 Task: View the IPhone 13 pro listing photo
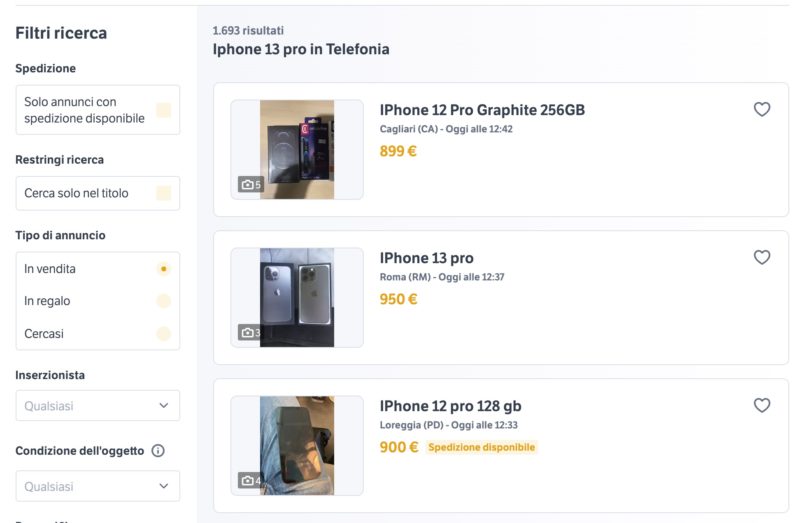point(297,297)
